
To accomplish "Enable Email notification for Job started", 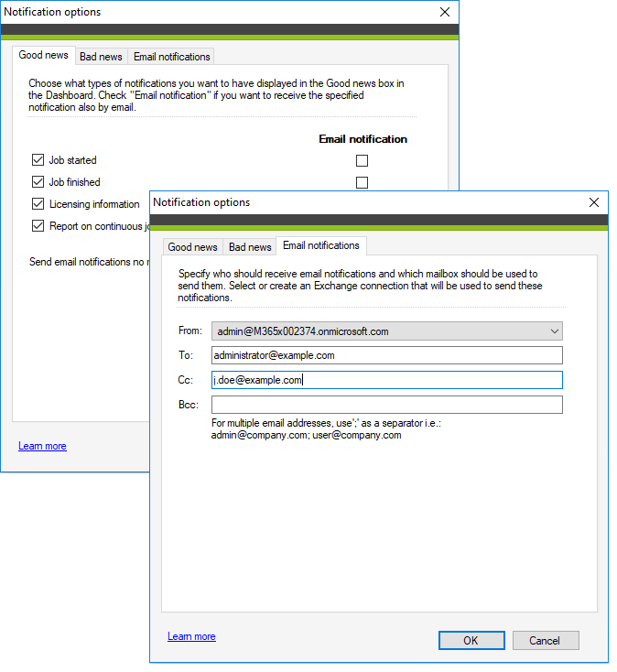I will coord(362,160).
